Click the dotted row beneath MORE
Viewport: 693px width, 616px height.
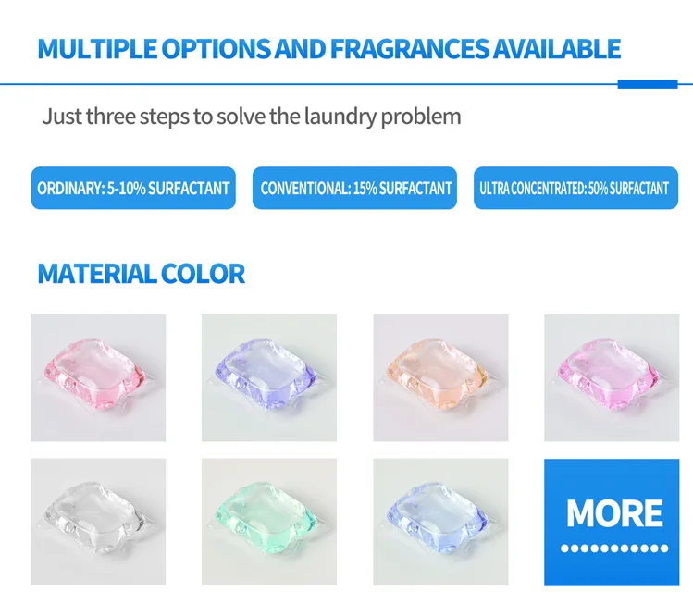coord(614,548)
